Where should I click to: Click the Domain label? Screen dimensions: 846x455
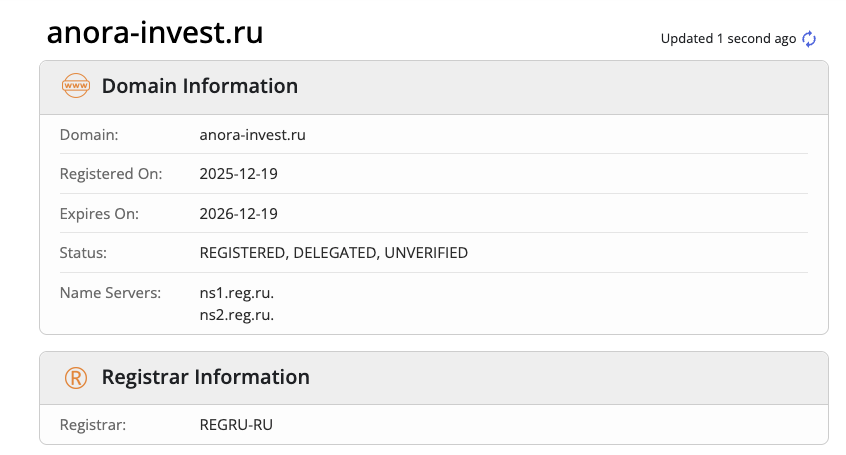click(x=89, y=134)
